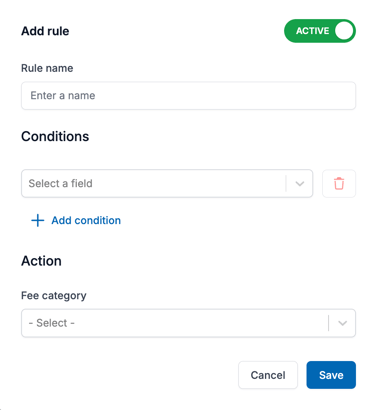368x410 pixels.
Task: Click the chevron arrow in Fee category selector
Action: tap(342, 323)
